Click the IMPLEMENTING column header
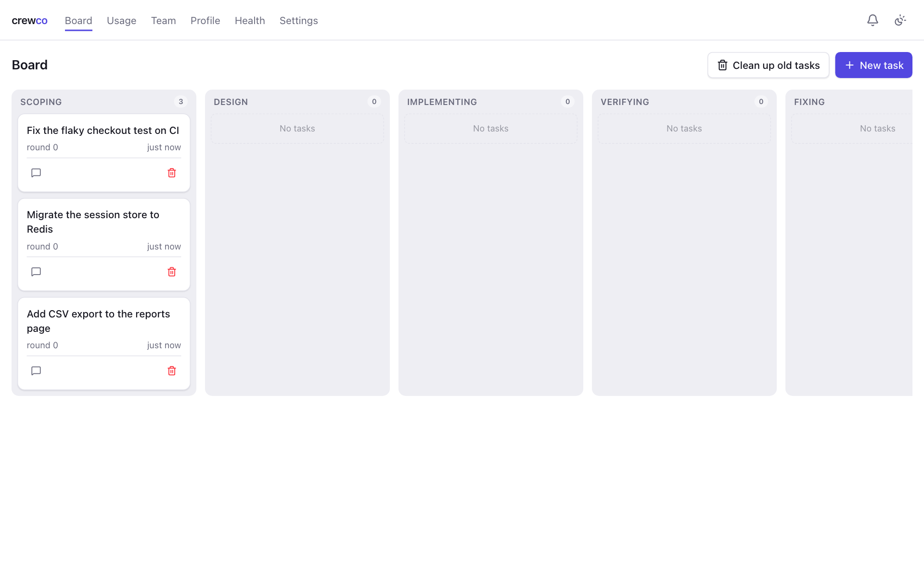Viewport: 924px width, 578px height. 442,102
